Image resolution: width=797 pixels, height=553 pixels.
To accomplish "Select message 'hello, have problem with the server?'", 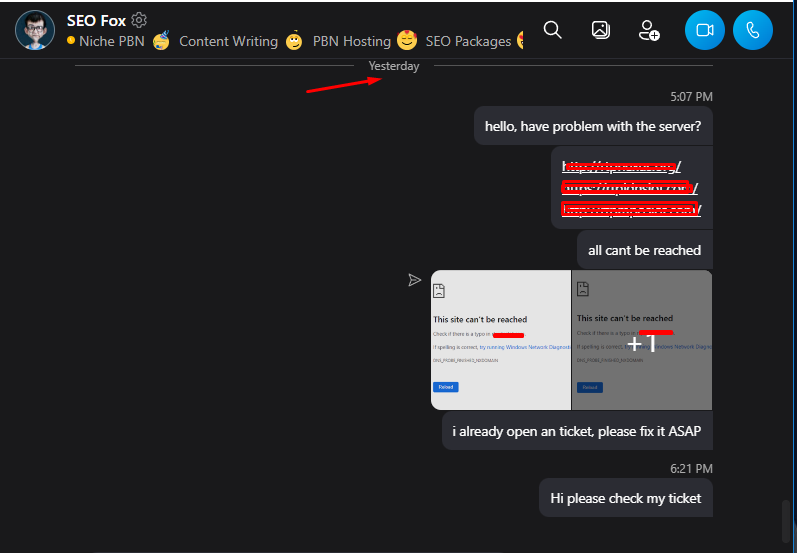I will 593,126.
